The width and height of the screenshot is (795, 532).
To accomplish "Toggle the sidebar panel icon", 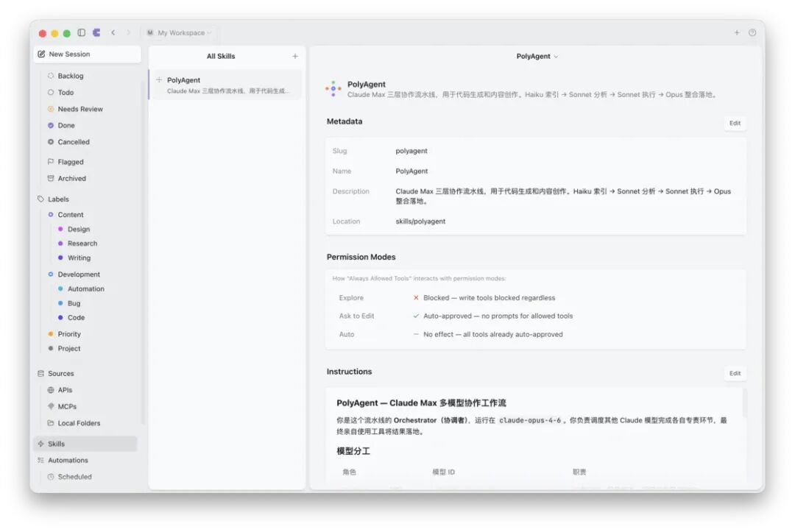I will point(81,32).
